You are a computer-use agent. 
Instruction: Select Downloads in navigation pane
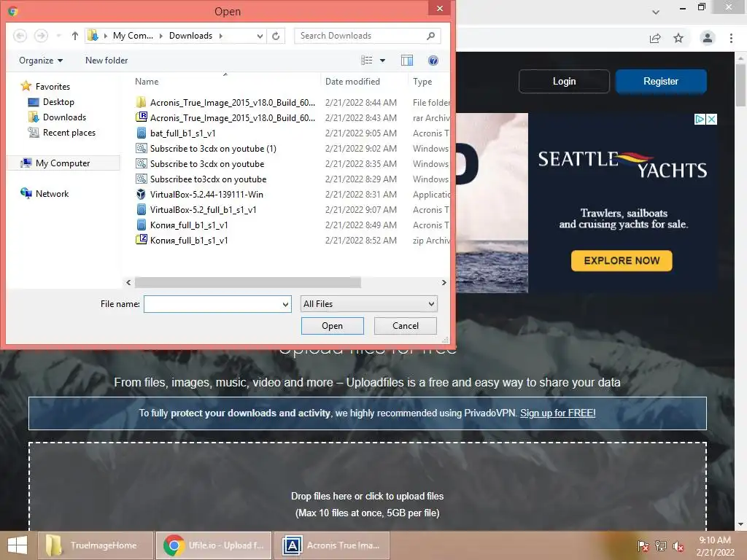pos(58,117)
